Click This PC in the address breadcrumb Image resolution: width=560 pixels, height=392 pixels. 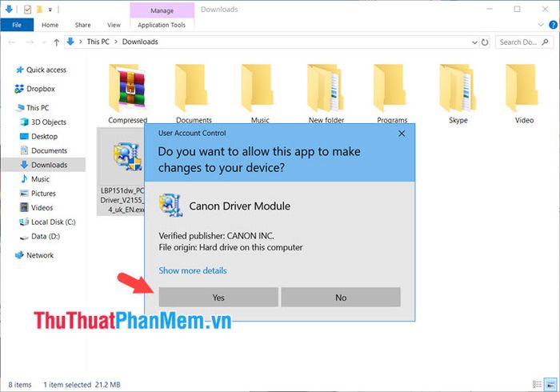pyautogui.click(x=98, y=42)
